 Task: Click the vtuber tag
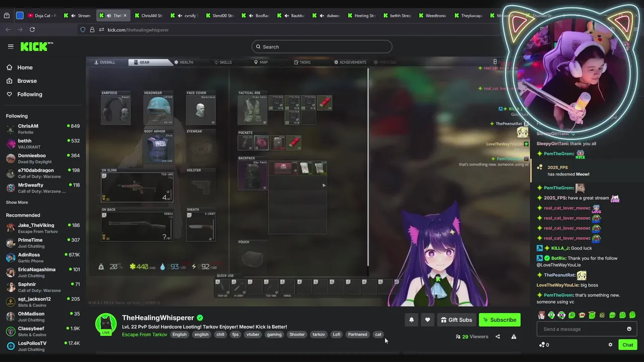pyautogui.click(x=253, y=334)
